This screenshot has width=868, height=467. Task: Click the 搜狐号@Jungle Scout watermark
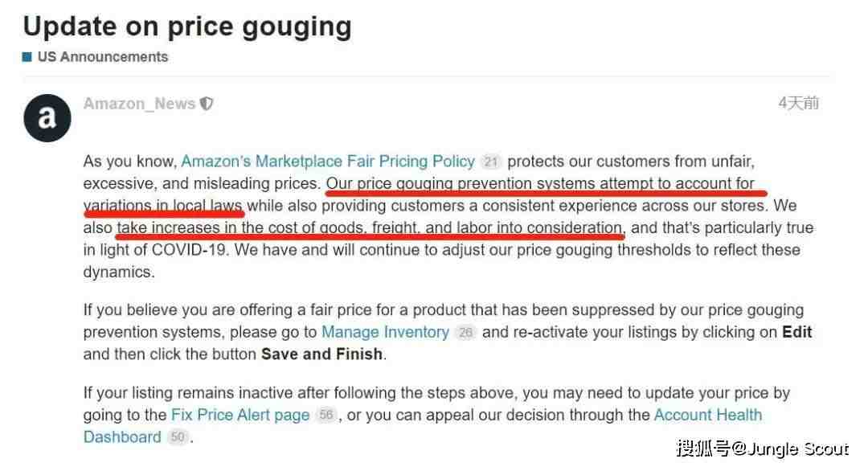coord(762,449)
